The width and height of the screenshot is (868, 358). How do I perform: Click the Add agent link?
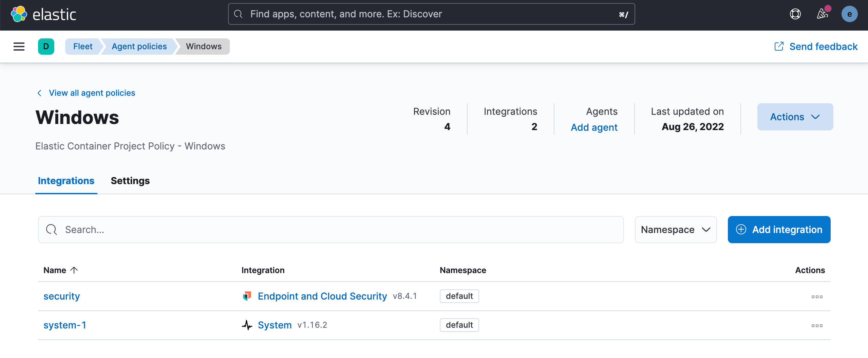click(x=594, y=127)
